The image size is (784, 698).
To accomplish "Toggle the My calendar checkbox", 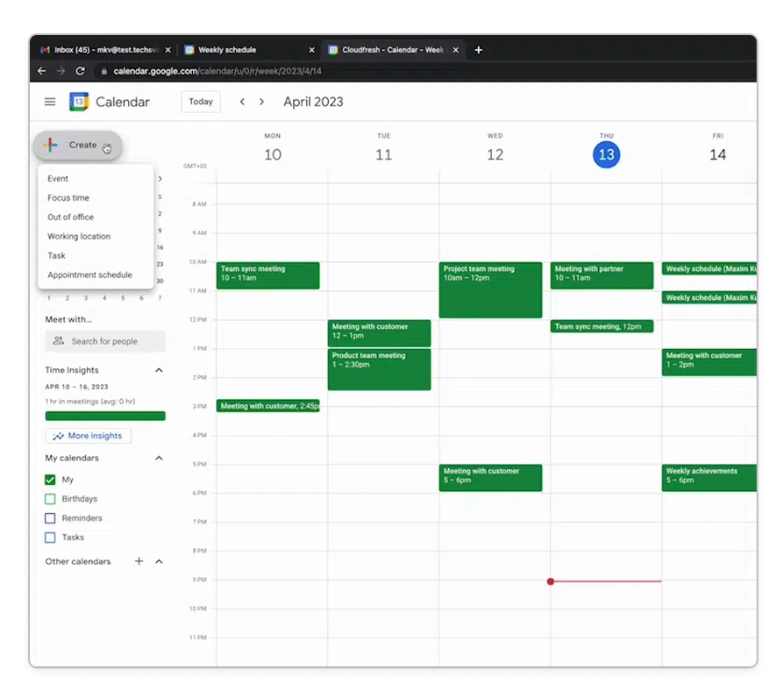I will point(50,480).
